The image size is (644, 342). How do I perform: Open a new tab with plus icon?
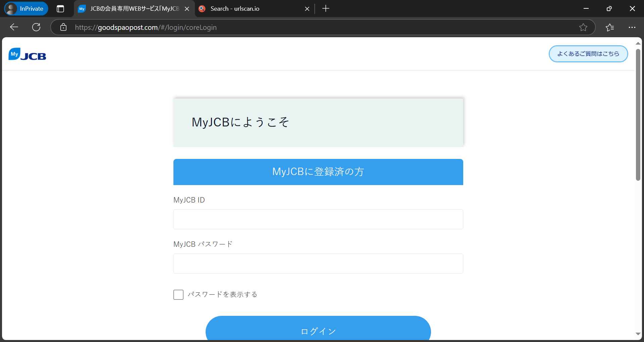[x=326, y=9]
